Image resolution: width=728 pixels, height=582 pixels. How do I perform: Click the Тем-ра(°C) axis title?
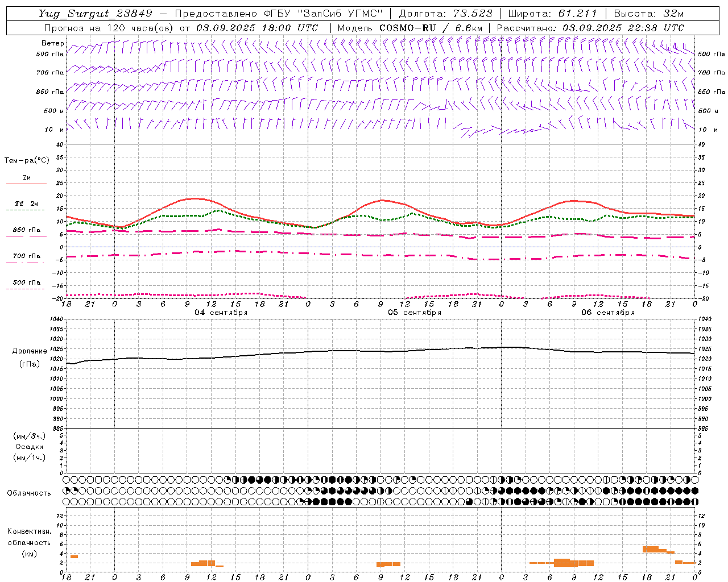(27, 161)
